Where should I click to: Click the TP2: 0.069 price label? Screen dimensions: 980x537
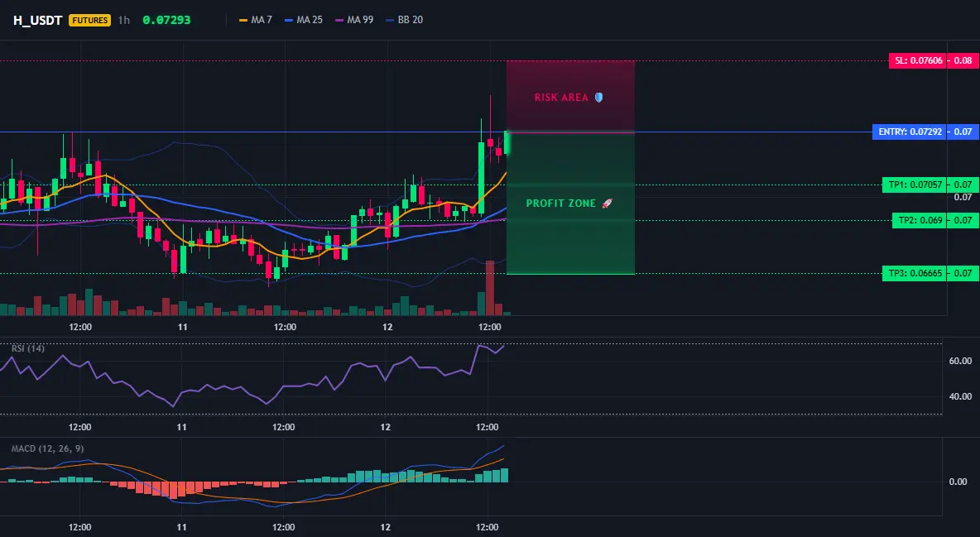pos(920,220)
